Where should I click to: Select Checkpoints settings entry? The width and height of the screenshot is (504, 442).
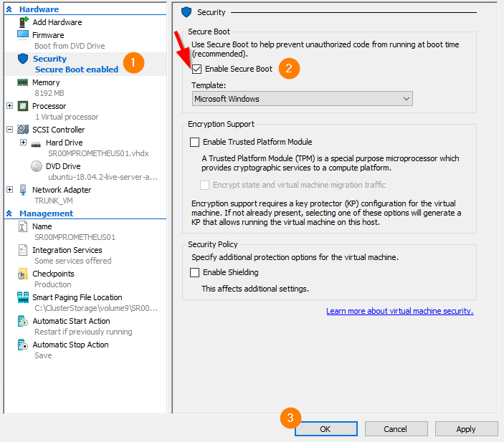pyautogui.click(x=53, y=274)
